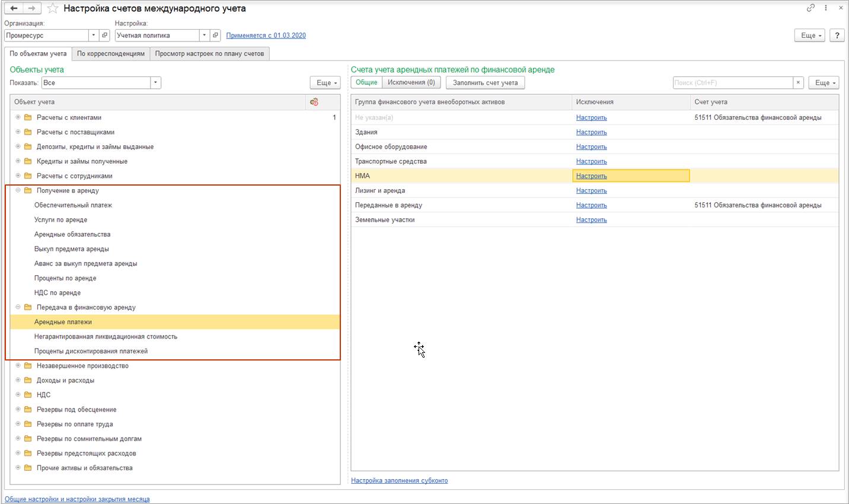
Task: Collapse the Получение в аренду folder
Action: [x=18, y=190]
